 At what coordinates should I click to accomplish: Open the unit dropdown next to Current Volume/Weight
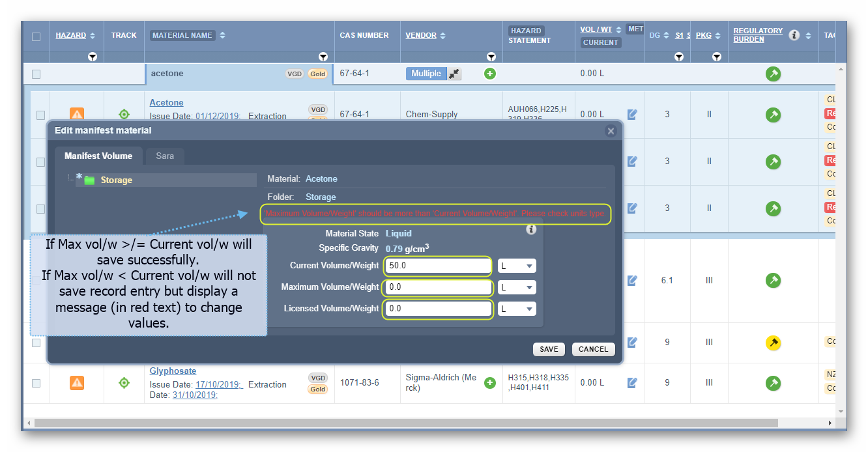(x=517, y=266)
